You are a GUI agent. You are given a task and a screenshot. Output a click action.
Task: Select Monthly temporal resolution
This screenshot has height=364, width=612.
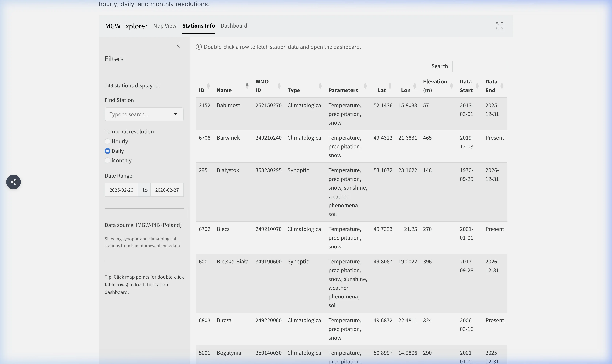(x=107, y=160)
